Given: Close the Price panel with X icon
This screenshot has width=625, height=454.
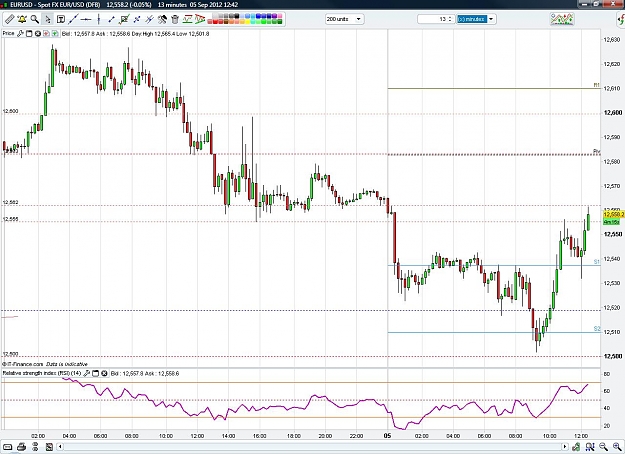Looking at the screenshot, I should [37, 33].
